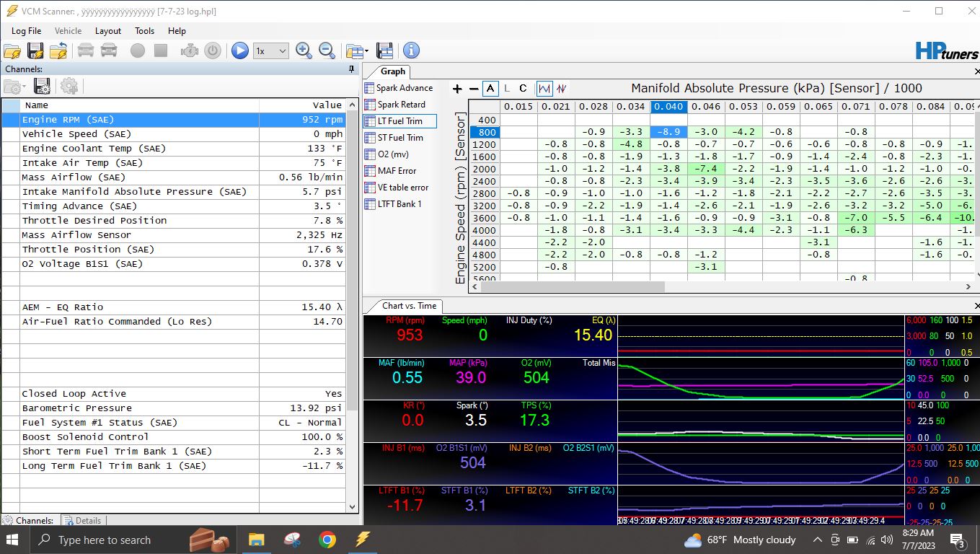
Task: Open Google Chrome from the taskbar
Action: (327, 540)
